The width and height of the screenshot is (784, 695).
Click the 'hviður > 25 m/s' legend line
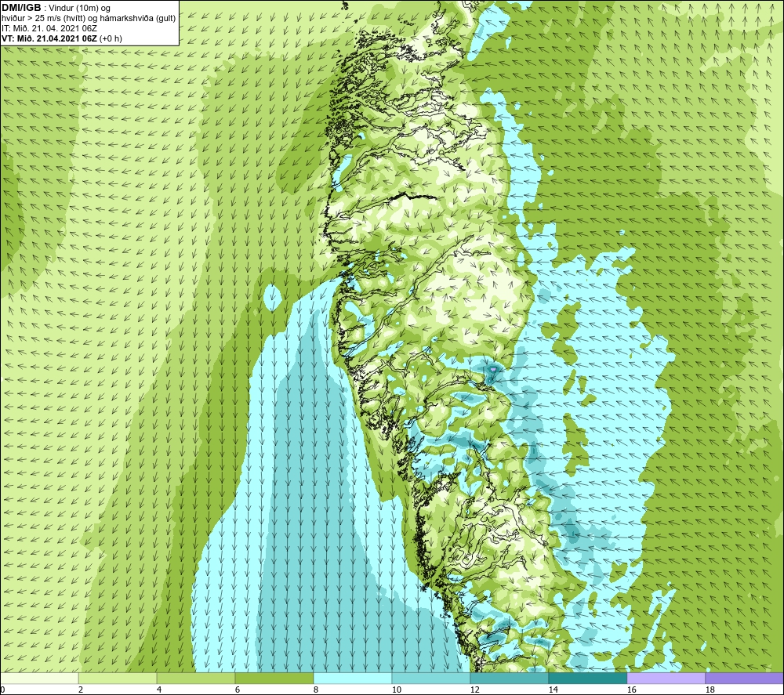pos(89,18)
